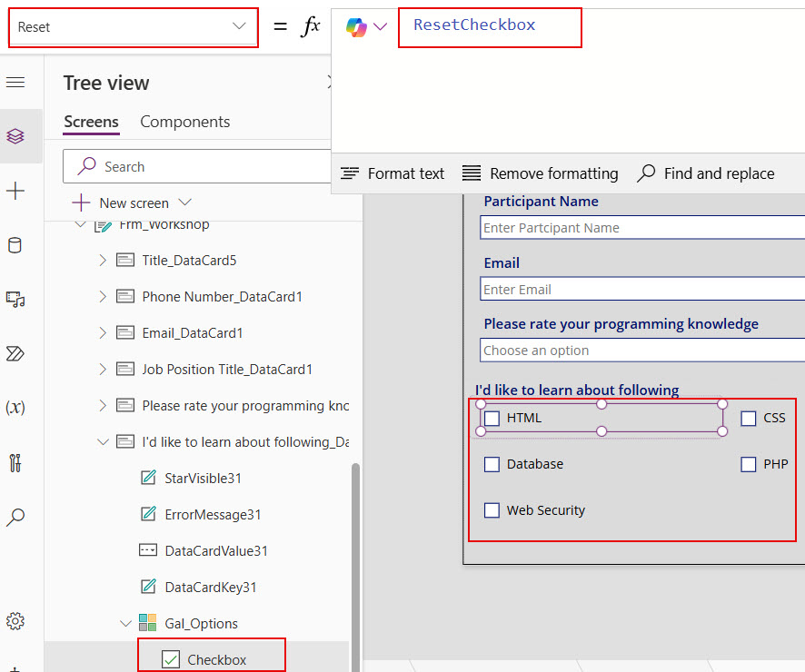805x672 pixels.
Task: Open Choose an option dropdown
Action: (642, 351)
